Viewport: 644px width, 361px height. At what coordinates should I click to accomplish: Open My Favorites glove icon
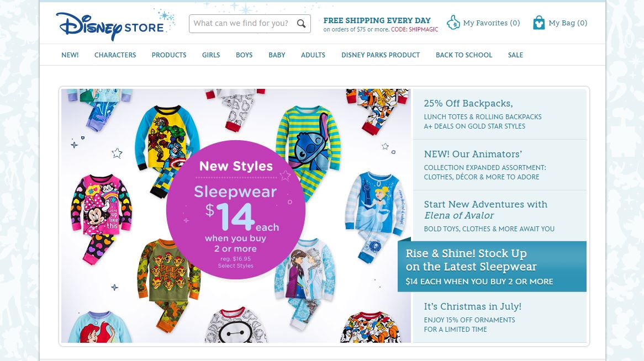(453, 23)
